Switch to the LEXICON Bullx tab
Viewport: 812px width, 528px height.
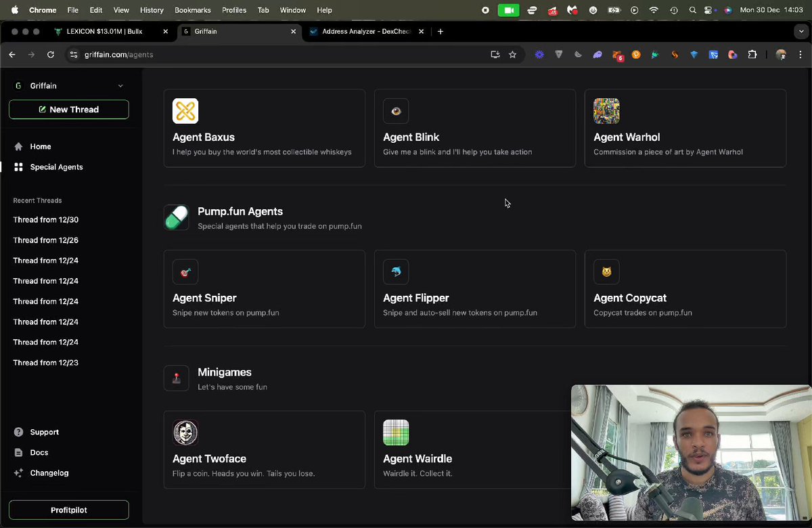coord(112,31)
